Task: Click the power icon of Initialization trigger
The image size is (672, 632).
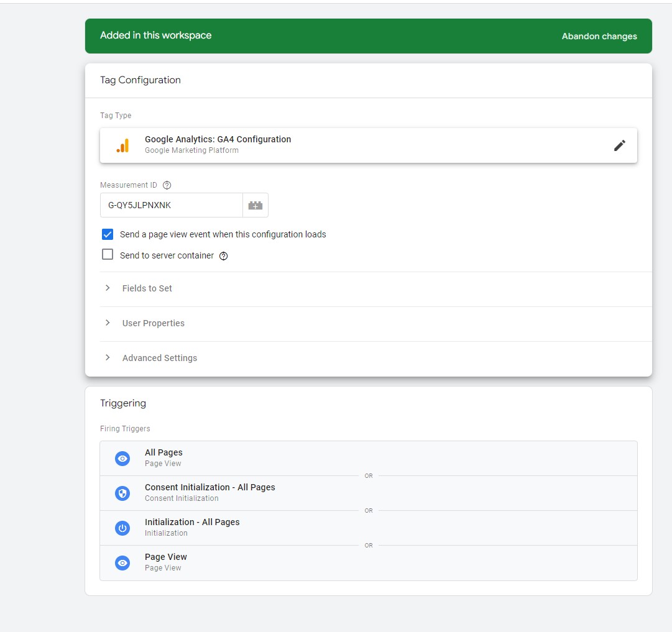Action: pyautogui.click(x=122, y=528)
